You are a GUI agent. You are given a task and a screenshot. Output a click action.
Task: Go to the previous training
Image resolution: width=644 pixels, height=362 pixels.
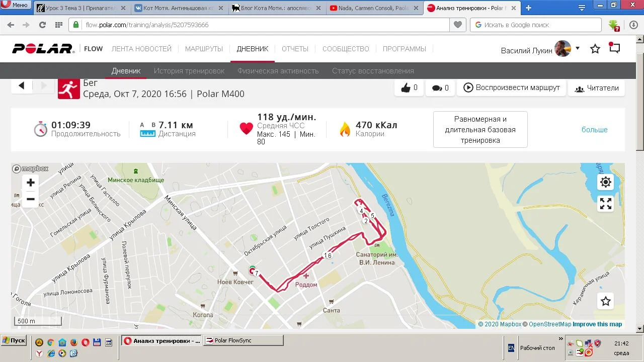point(22,85)
